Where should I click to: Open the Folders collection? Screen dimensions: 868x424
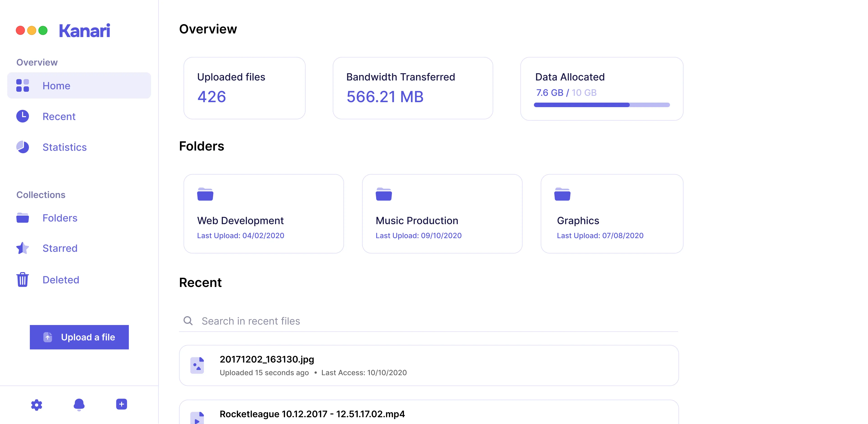click(x=60, y=218)
